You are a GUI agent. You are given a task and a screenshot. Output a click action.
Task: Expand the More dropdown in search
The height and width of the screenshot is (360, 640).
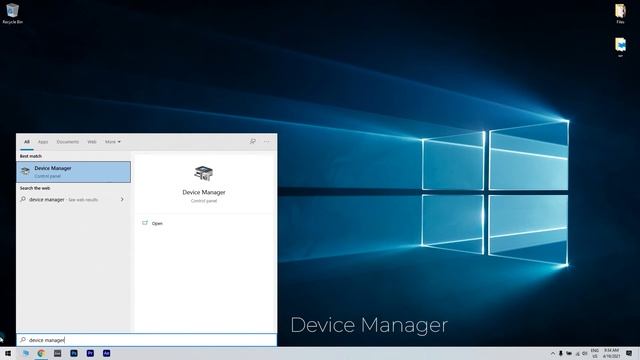113,142
